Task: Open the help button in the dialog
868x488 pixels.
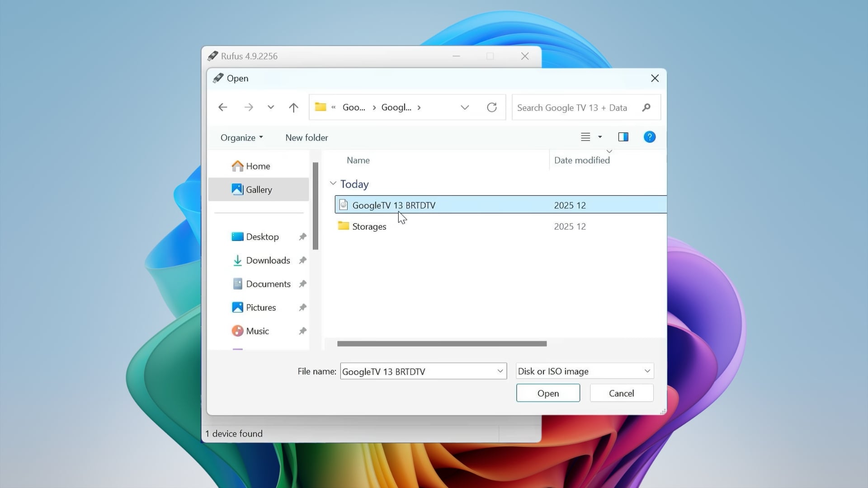Action: (x=650, y=137)
